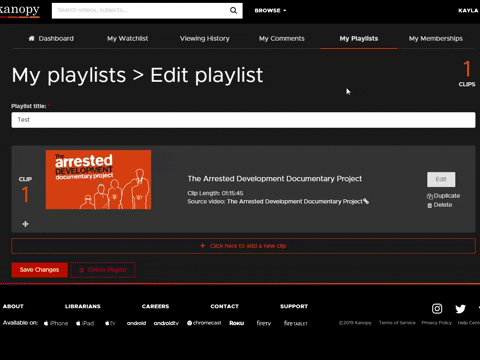Click the android logo in footer

136,323
